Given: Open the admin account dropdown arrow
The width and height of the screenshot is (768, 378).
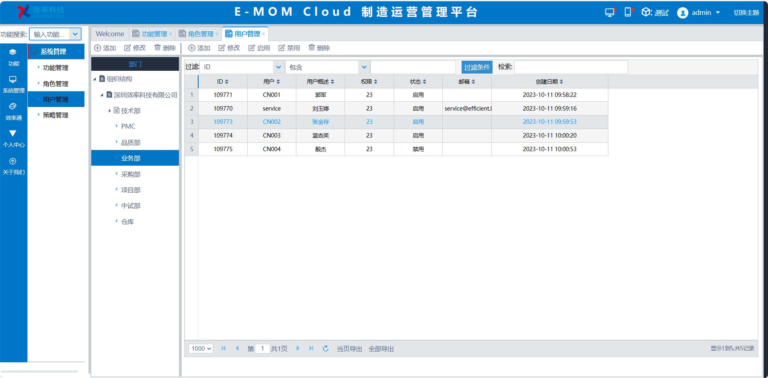Looking at the screenshot, I should pyautogui.click(x=718, y=13).
